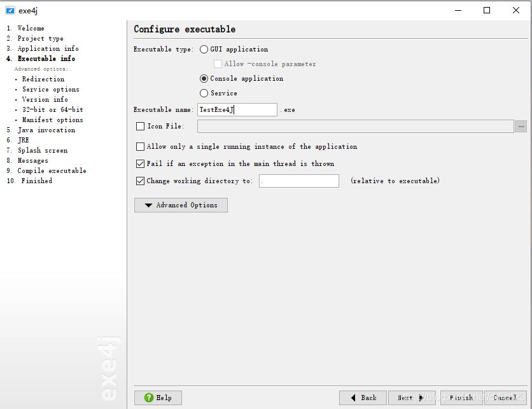The height and width of the screenshot is (409, 532).
Task: Click the Cancel button
Action: 505,398
